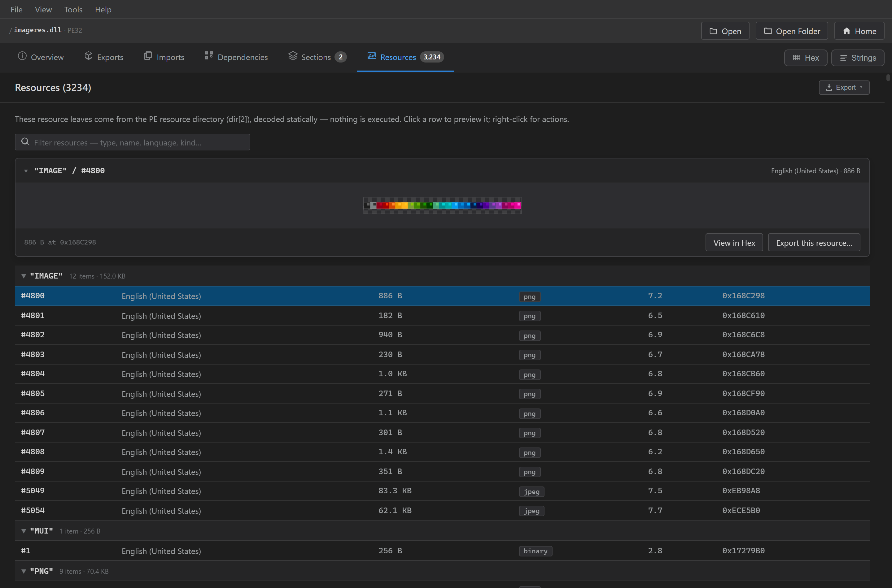Click the Overview info icon

(22, 56)
